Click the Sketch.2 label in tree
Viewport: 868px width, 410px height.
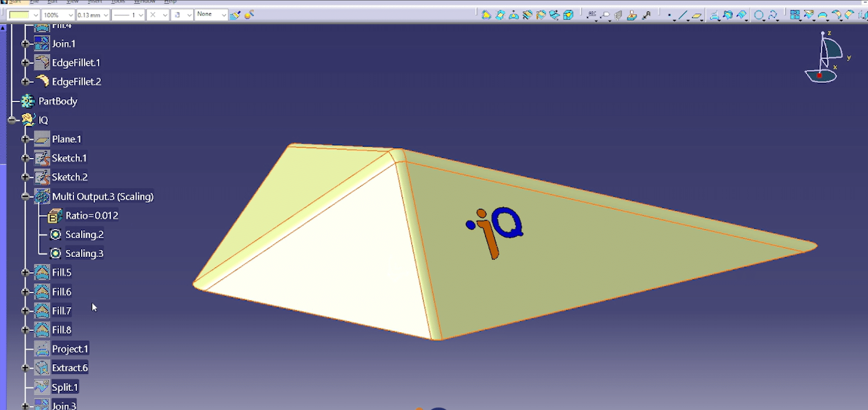(69, 177)
